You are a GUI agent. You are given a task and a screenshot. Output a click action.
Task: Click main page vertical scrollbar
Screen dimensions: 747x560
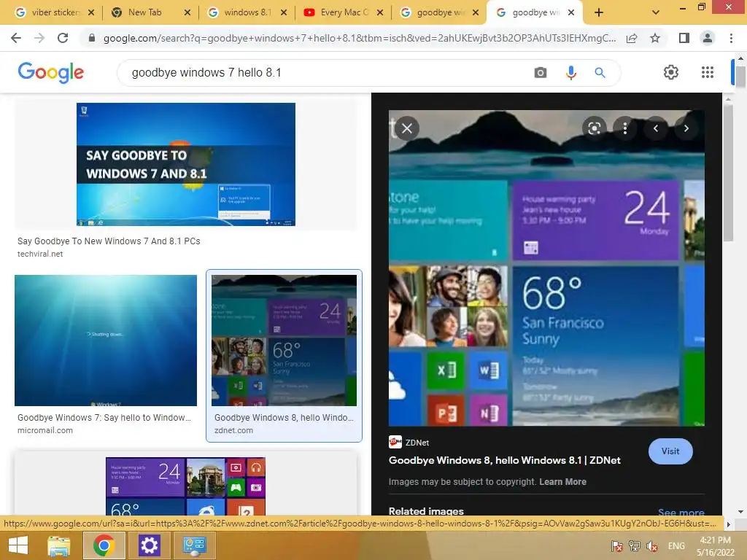[740, 77]
